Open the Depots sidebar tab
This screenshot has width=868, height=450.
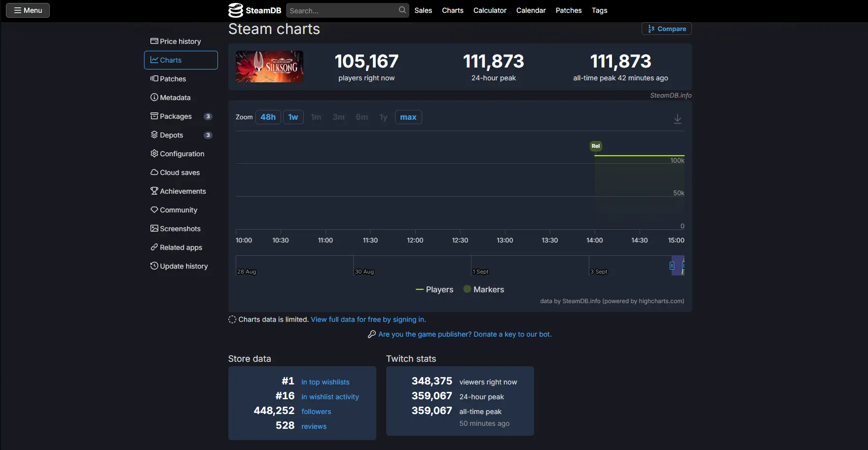coord(181,135)
